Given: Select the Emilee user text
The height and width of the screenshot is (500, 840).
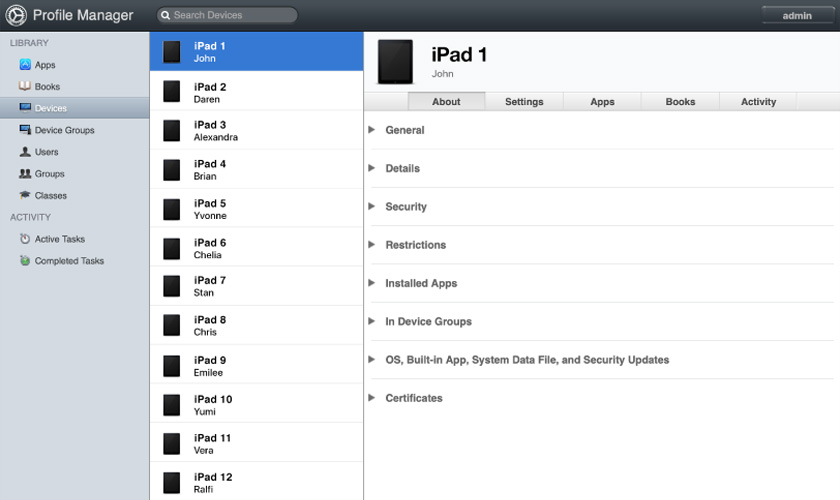Looking at the screenshot, I should click(208, 372).
